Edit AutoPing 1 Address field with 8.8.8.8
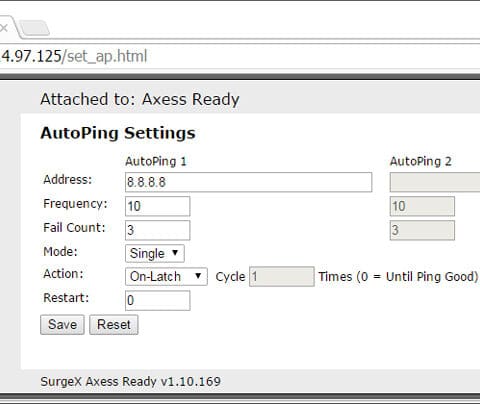 click(248, 182)
